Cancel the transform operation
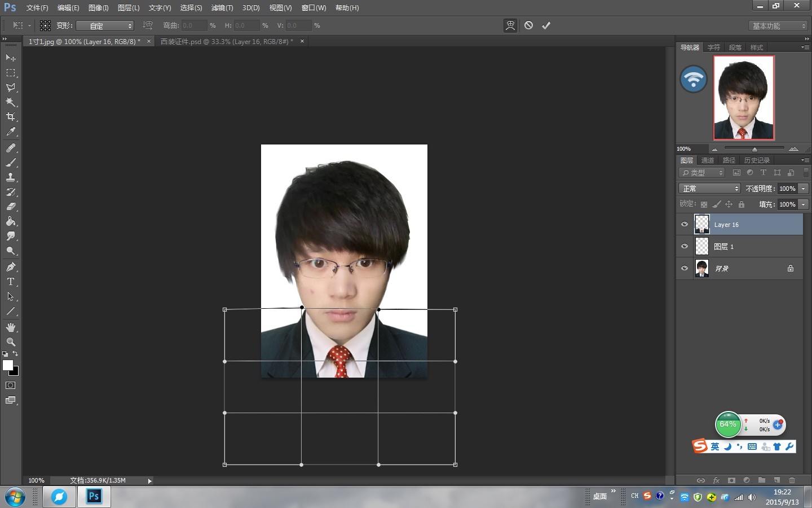 click(528, 25)
